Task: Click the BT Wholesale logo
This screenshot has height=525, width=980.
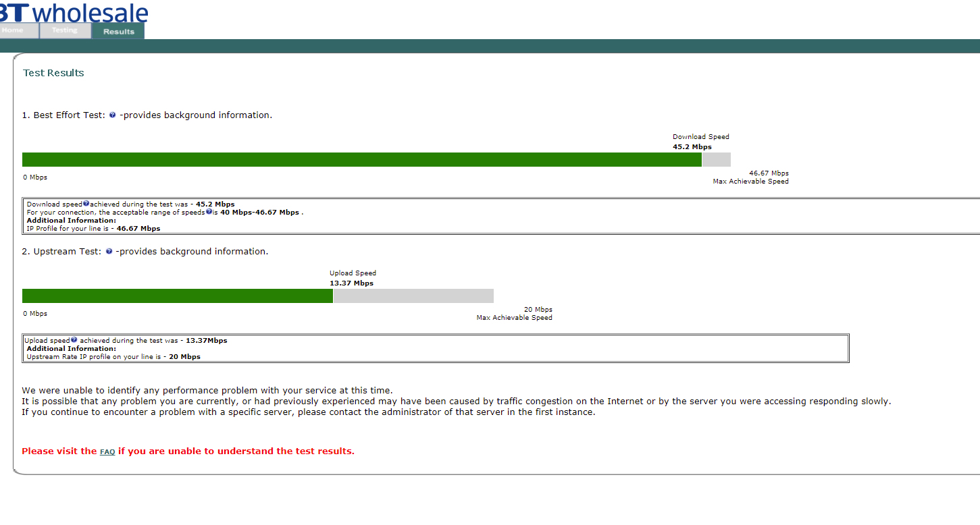Action: [x=73, y=12]
